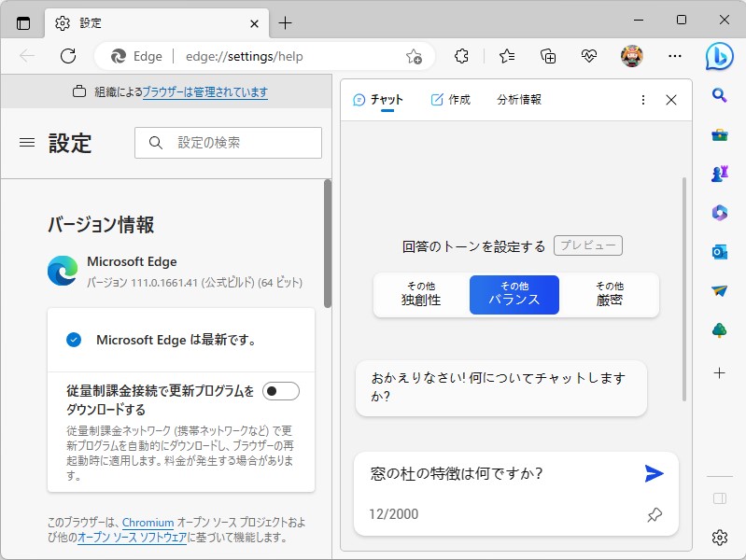
Task: Open the settings hamburger menu
Action: coord(27,142)
